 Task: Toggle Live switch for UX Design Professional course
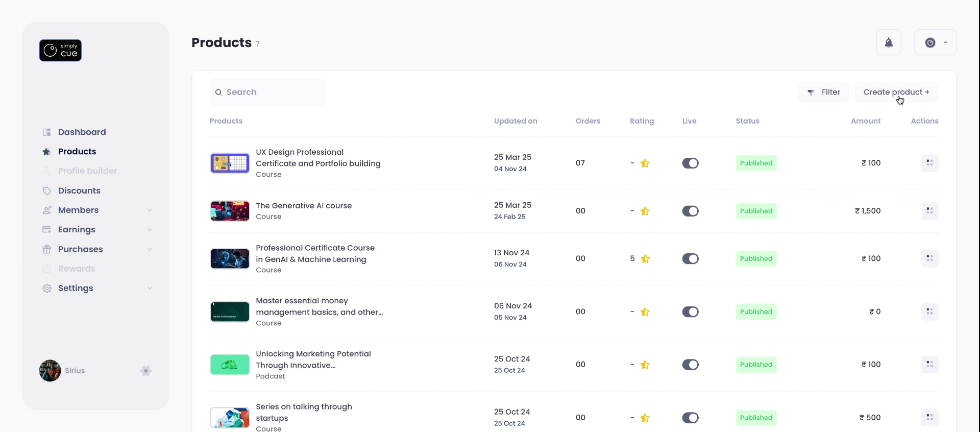click(690, 163)
